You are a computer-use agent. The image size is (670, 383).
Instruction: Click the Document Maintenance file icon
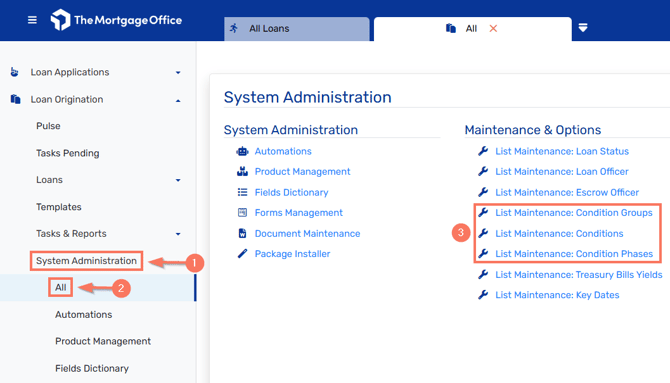tap(242, 233)
